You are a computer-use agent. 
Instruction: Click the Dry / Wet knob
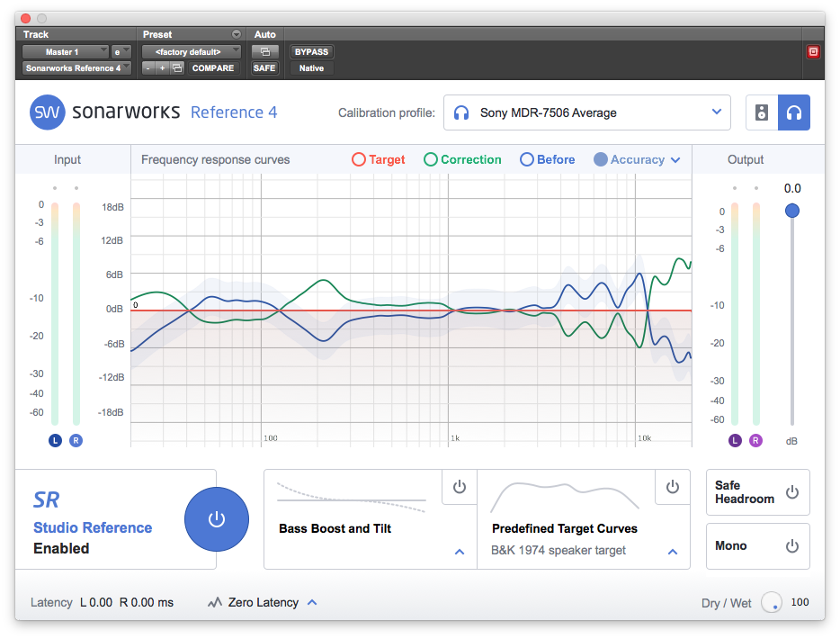(x=771, y=603)
